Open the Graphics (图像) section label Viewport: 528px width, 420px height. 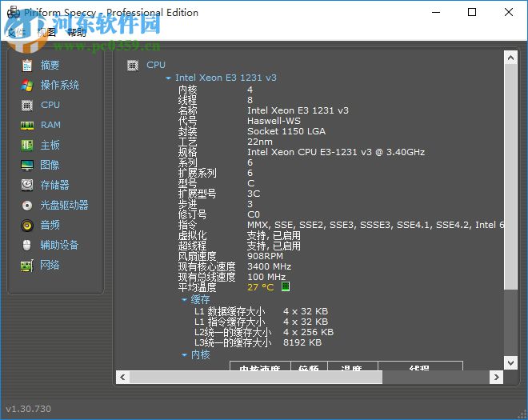(50, 165)
